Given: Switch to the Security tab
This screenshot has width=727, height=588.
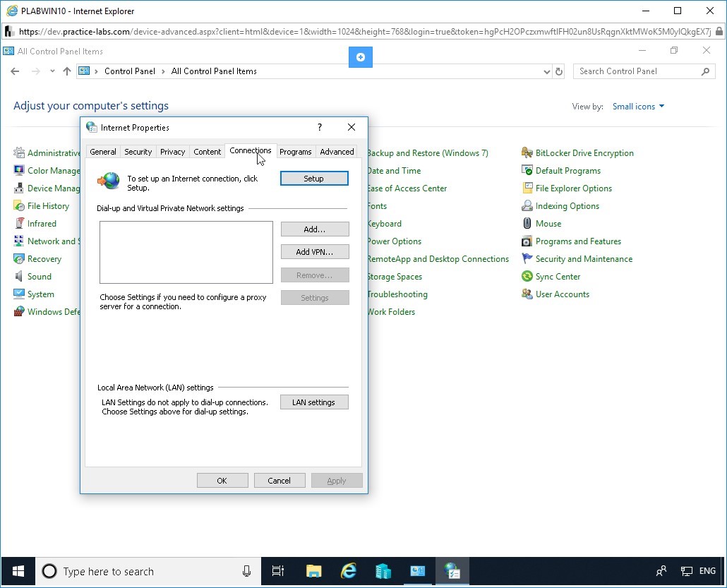Looking at the screenshot, I should point(138,152).
